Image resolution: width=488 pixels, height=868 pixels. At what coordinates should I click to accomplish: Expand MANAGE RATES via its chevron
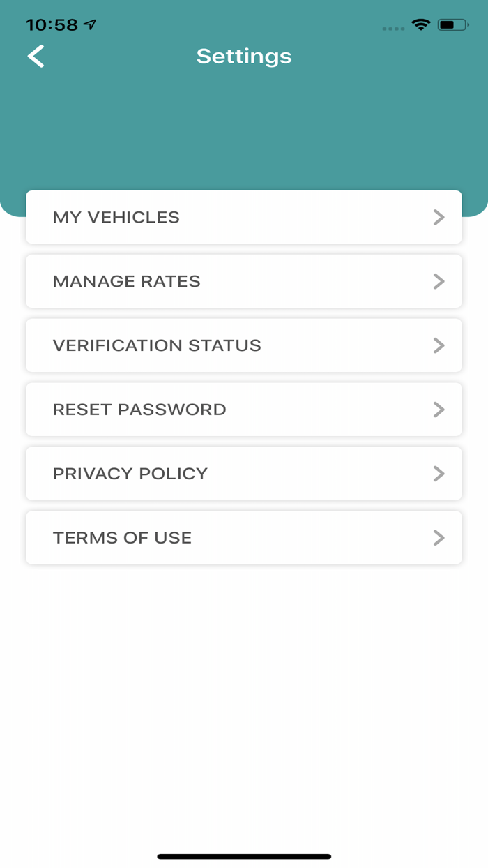[439, 281]
